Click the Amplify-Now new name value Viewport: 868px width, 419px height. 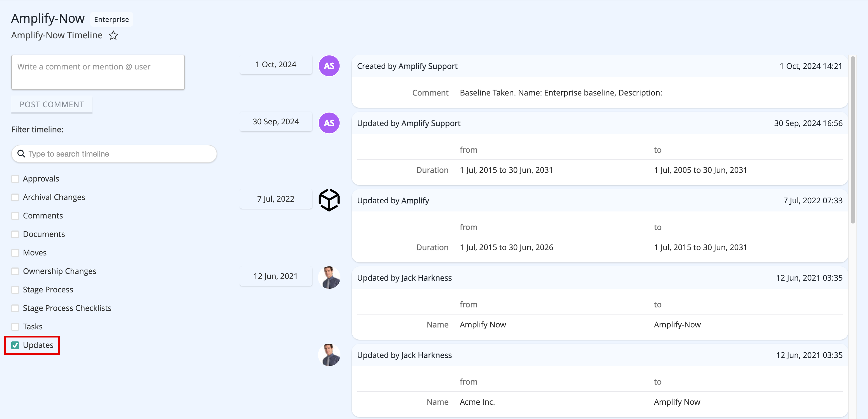[677, 325]
